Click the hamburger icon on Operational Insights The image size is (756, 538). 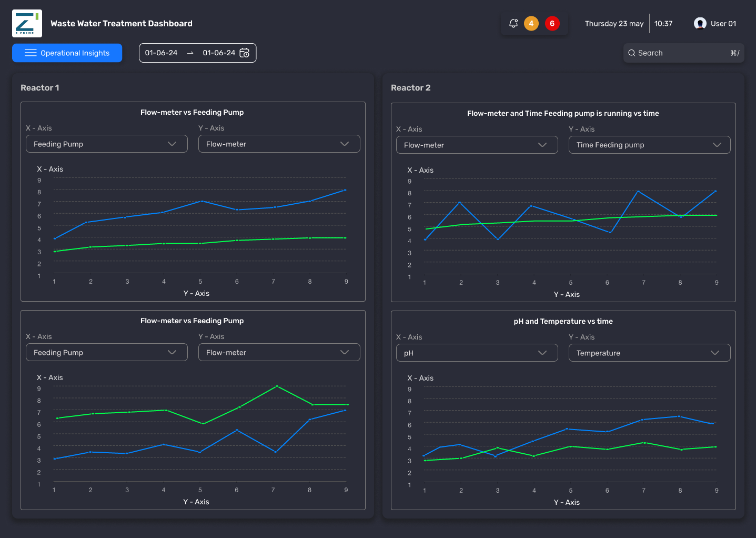click(31, 53)
